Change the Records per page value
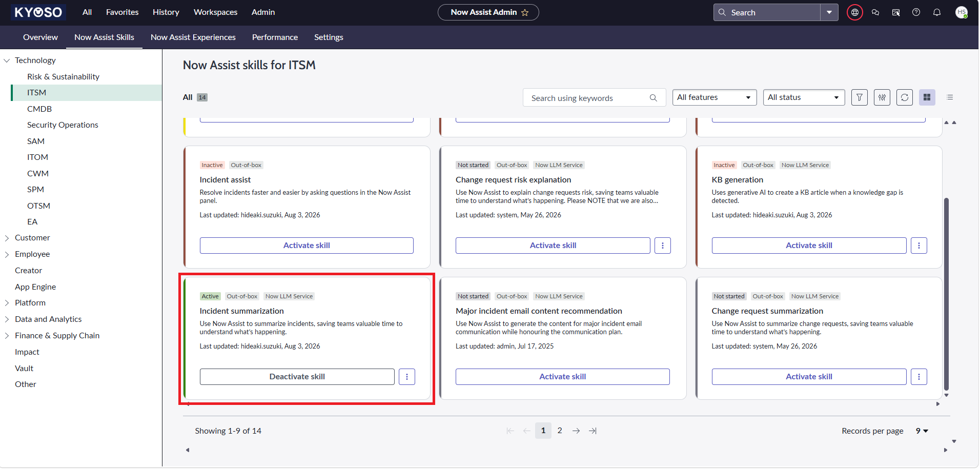The height and width of the screenshot is (469, 980). coord(922,431)
